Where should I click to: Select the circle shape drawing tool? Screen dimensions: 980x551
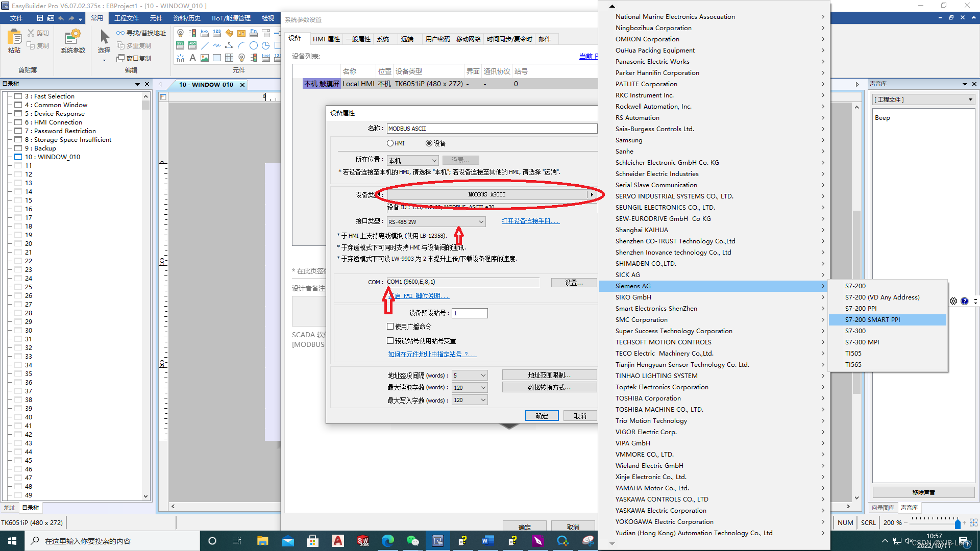tap(254, 46)
